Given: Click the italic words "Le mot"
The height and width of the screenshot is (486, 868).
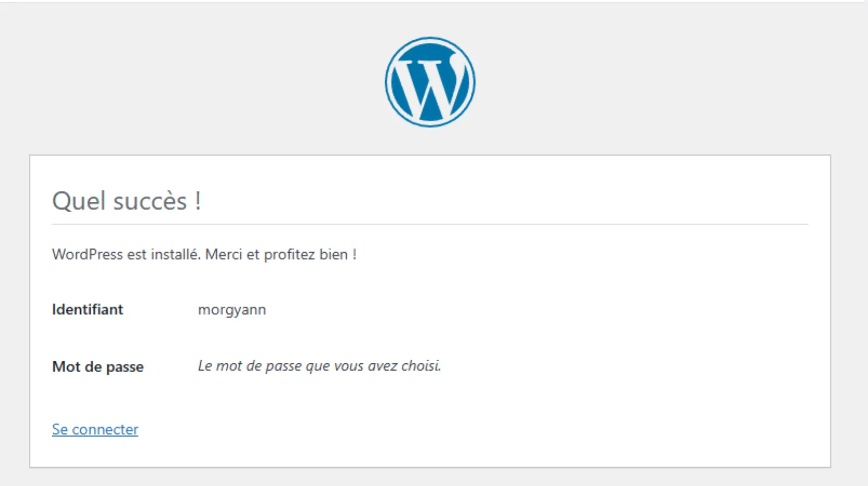Looking at the screenshot, I should (x=220, y=366).
